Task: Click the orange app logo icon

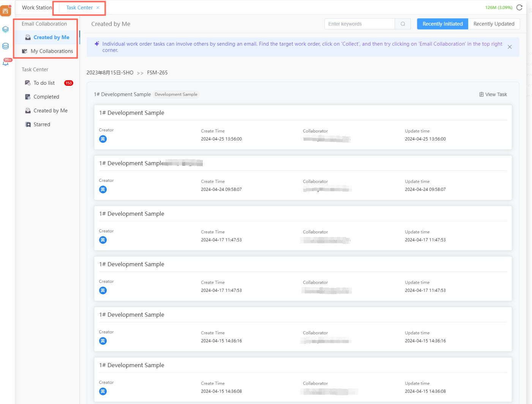Action: pos(6,11)
